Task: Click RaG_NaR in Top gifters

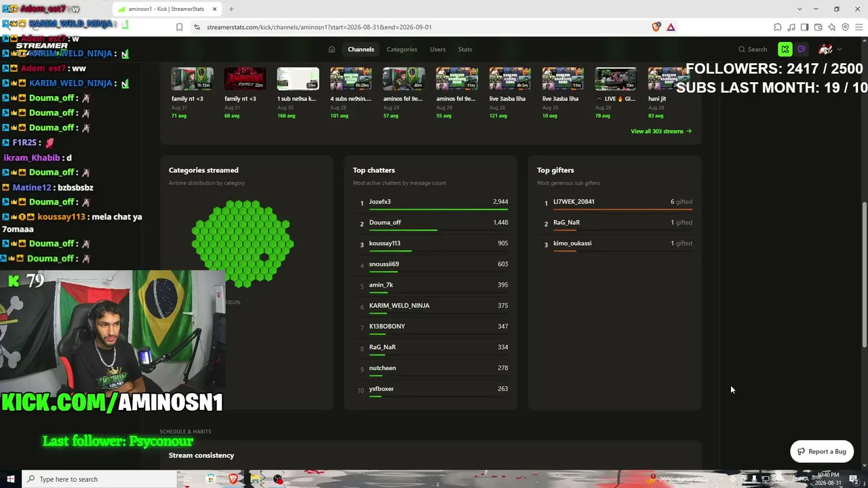Action: pos(566,222)
